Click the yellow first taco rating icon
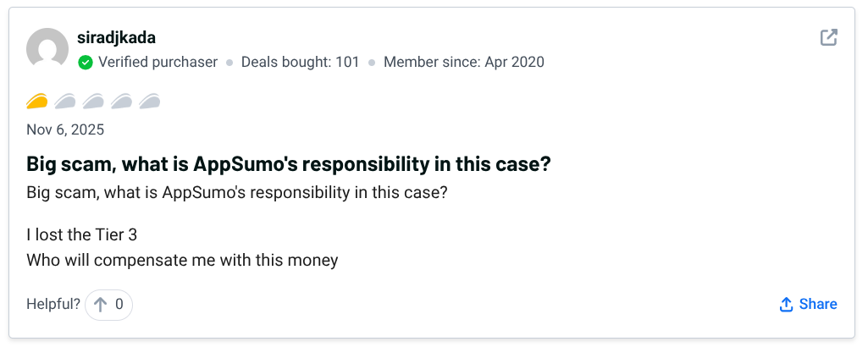This screenshot has width=868, height=347. pyautogui.click(x=37, y=102)
